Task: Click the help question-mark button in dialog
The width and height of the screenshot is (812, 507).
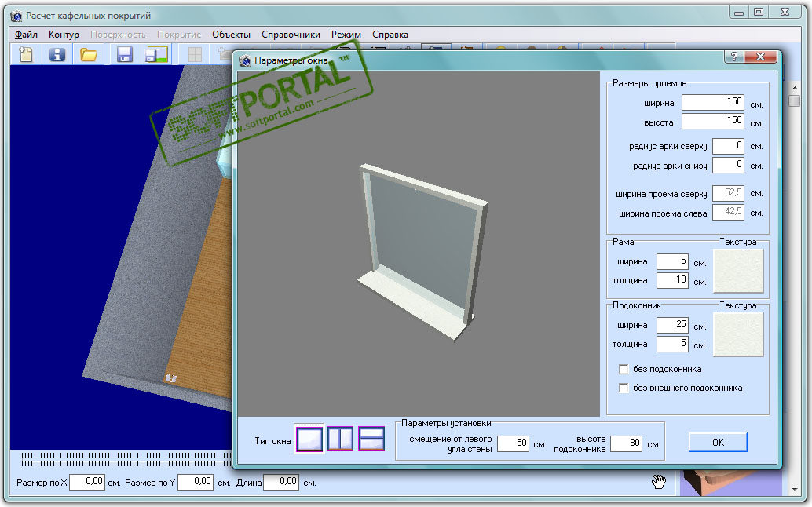Action: pyautogui.click(x=733, y=57)
